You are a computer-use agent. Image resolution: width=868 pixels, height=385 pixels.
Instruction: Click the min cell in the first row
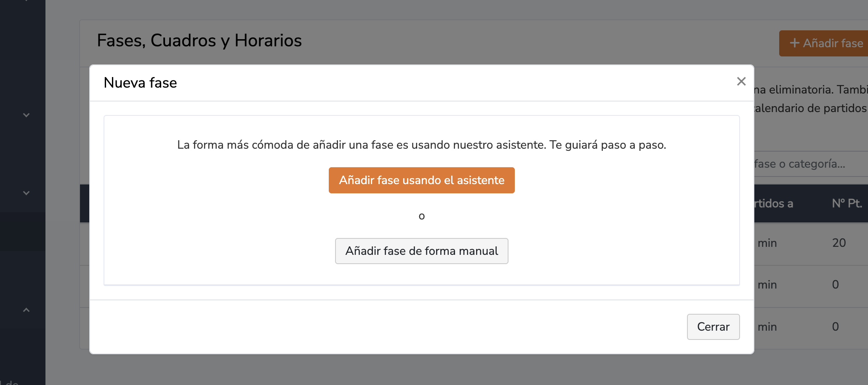[767, 243]
